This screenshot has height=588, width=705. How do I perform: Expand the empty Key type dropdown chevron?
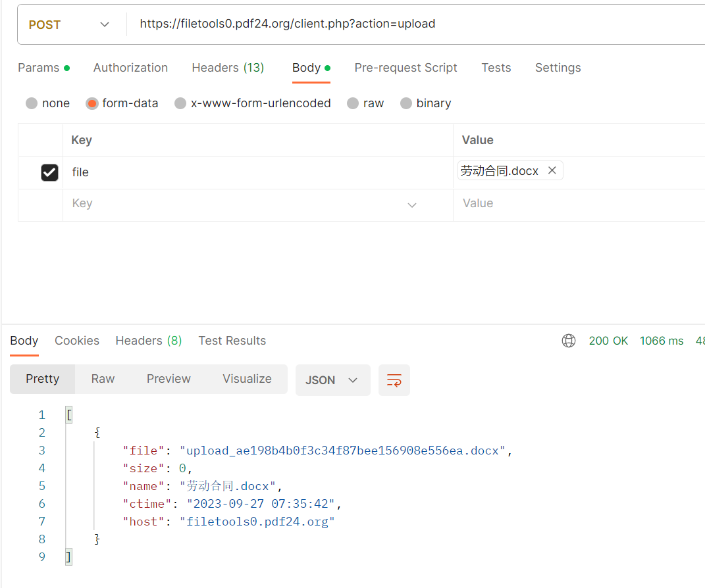(412, 205)
